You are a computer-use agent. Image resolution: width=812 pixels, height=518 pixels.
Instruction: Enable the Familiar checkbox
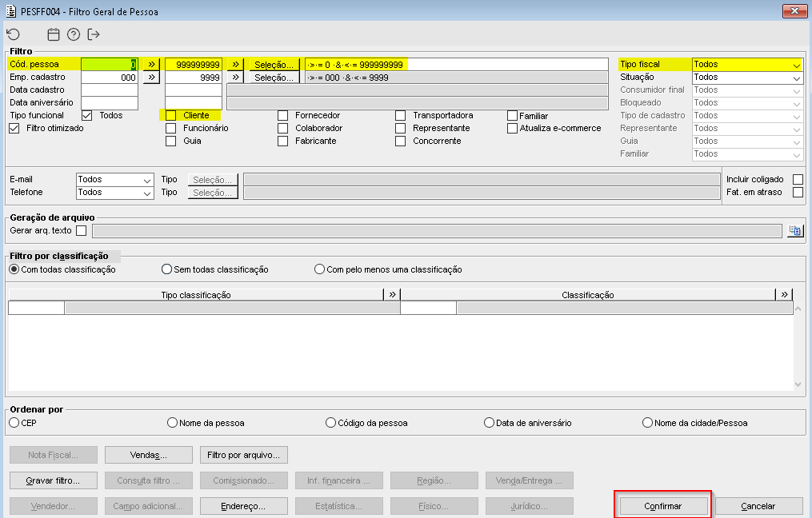coord(512,115)
